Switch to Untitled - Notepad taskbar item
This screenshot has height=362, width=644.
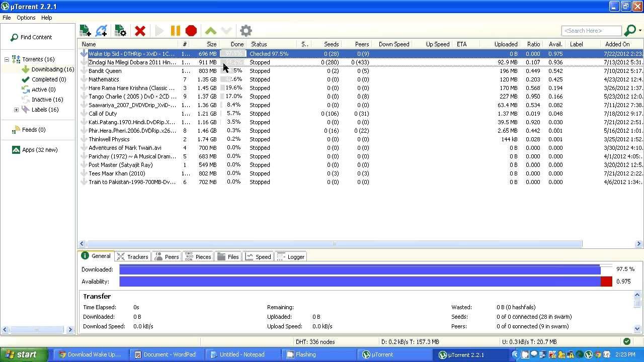point(242,354)
